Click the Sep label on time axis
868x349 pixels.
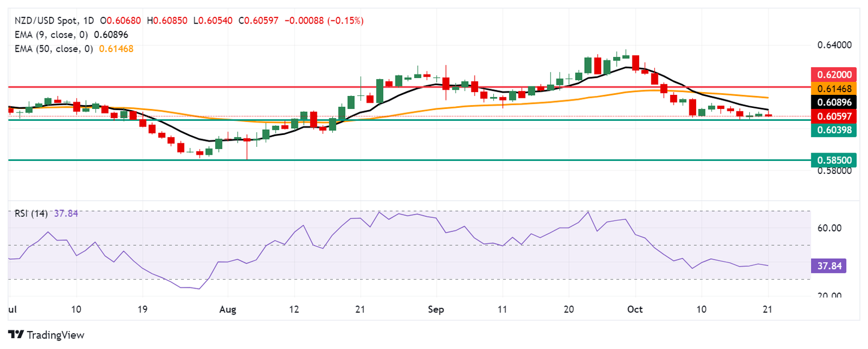pyautogui.click(x=436, y=310)
